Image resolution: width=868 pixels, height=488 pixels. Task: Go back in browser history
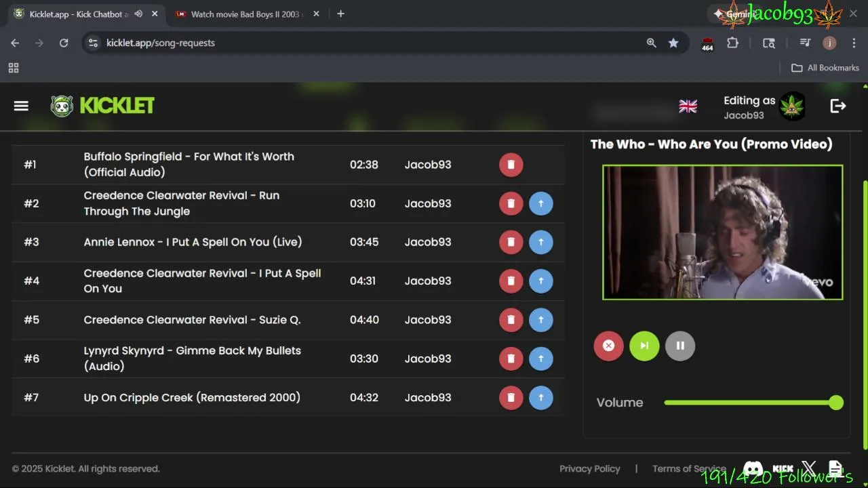[15, 43]
